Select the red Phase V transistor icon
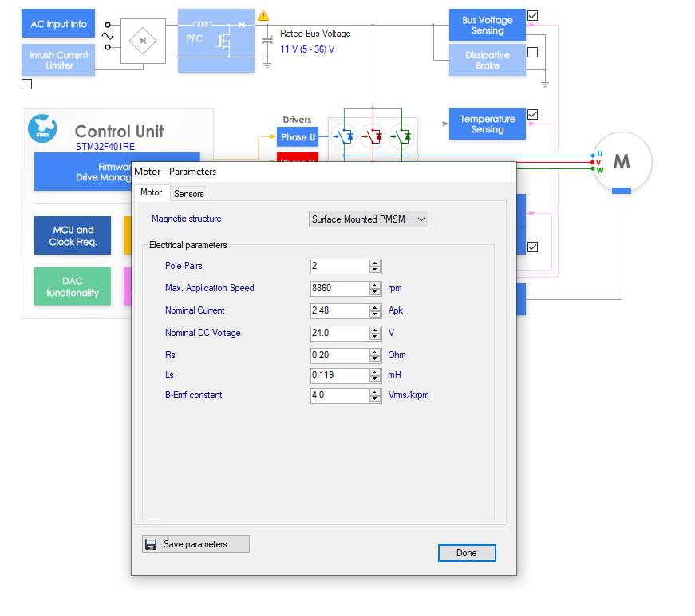Screen dimensions: 695x616 373,136
